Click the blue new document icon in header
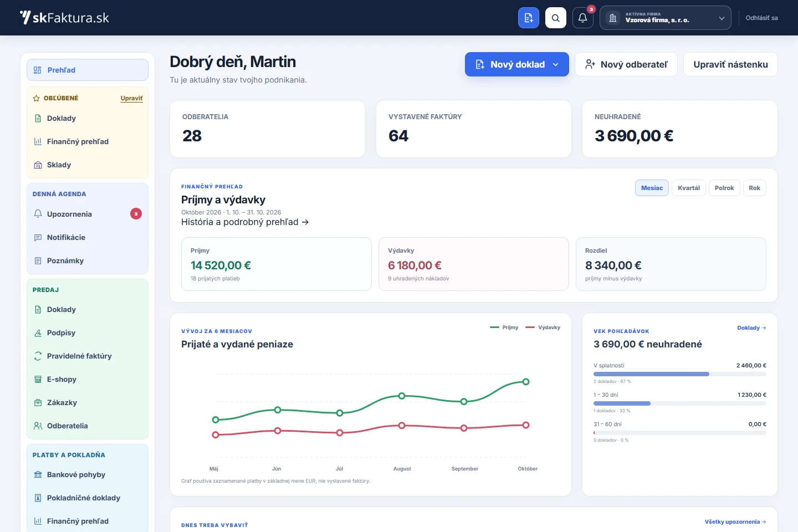The image size is (798, 532). tap(528, 18)
